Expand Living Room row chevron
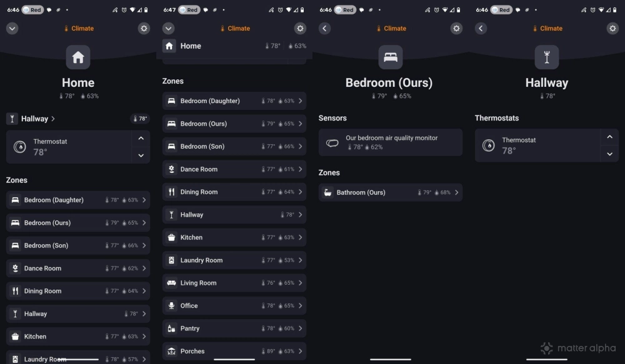Image resolution: width=625 pixels, height=364 pixels. click(x=300, y=283)
